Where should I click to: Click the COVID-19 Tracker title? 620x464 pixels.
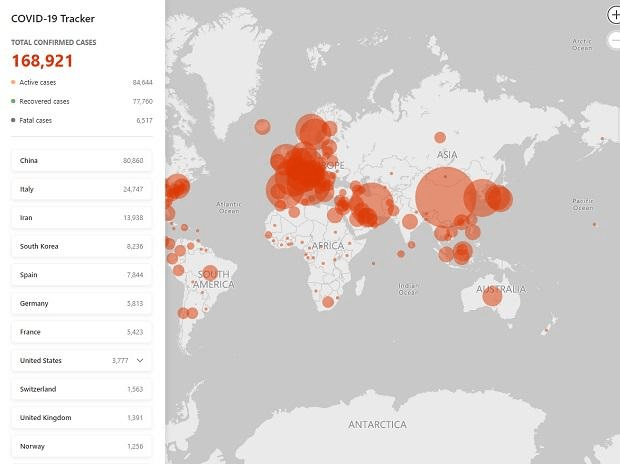pos(53,17)
